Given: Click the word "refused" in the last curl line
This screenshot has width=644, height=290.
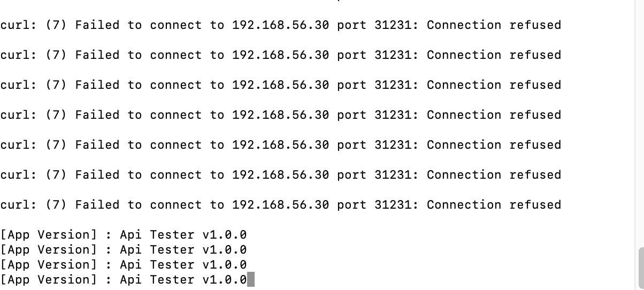Looking at the screenshot, I should pyautogui.click(x=535, y=205).
